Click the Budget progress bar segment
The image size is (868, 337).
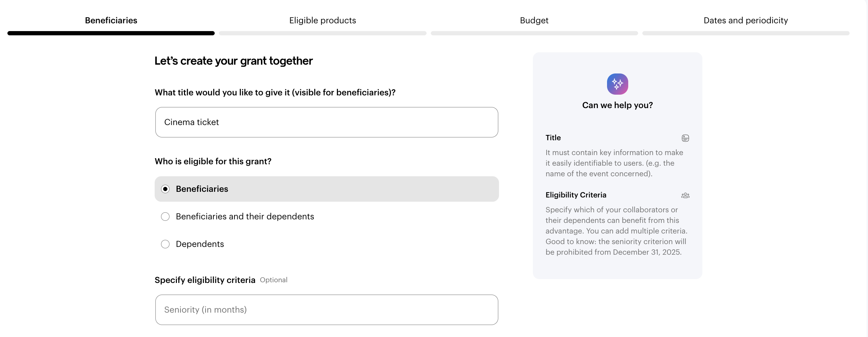pyautogui.click(x=534, y=33)
